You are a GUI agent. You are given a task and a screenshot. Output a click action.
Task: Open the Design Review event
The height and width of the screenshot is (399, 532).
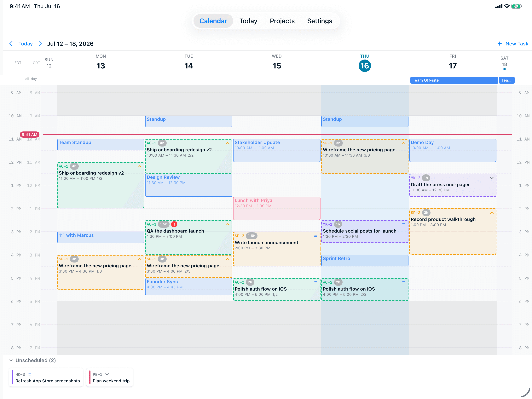(x=189, y=185)
